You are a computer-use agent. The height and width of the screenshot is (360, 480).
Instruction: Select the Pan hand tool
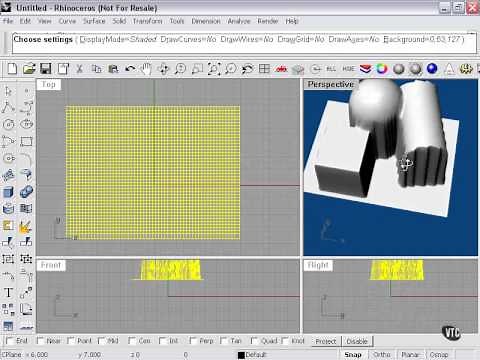point(146,69)
